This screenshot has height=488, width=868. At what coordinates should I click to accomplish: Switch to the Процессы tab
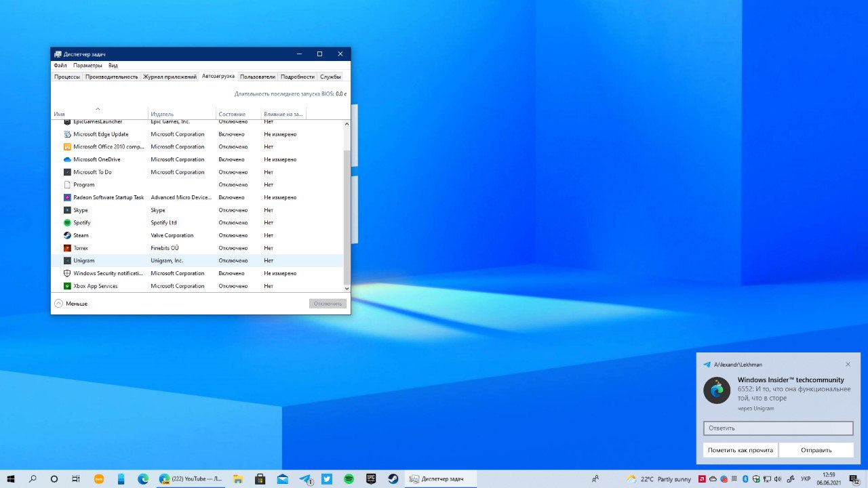coord(67,77)
